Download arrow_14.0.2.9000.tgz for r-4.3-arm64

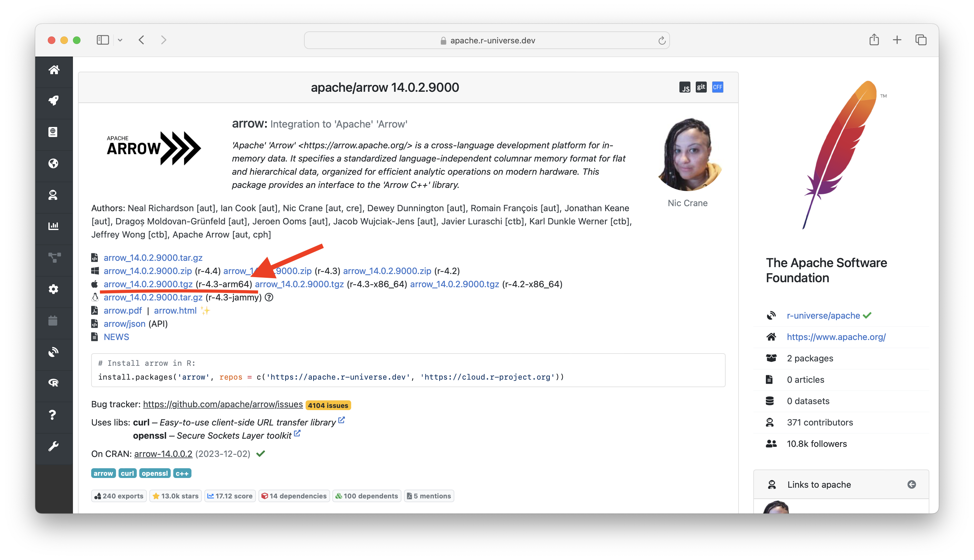pos(148,284)
